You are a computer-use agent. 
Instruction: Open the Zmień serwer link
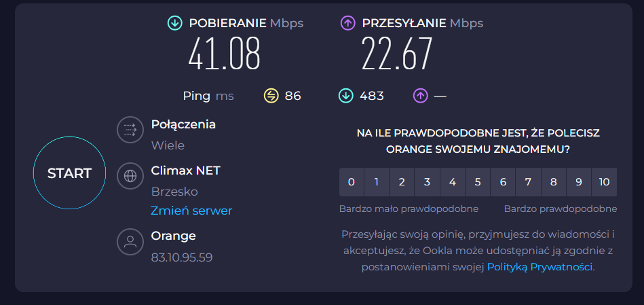pyautogui.click(x=191, y=211)
